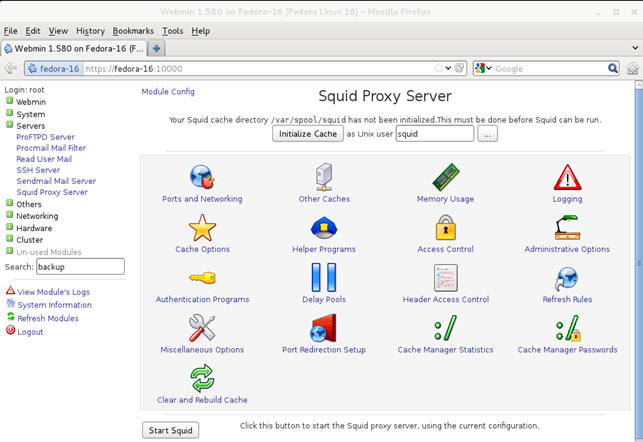Open the ProFTPD Server link

[46, 137]
